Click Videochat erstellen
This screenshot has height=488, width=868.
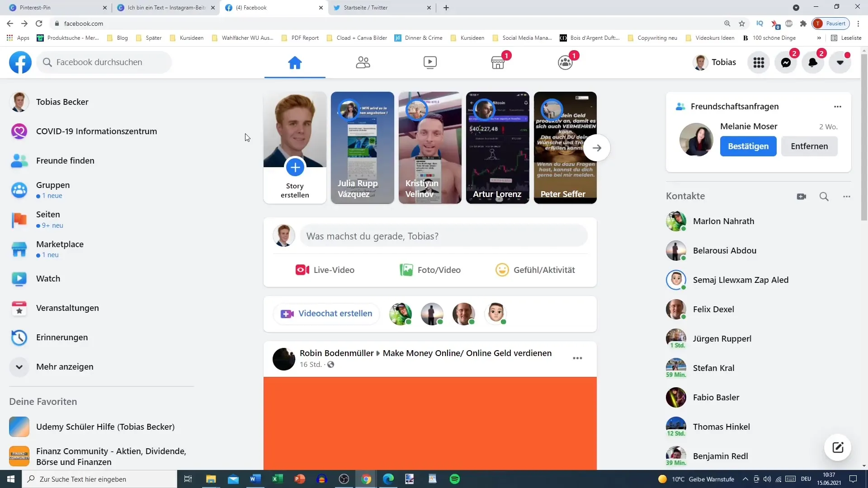point(326,314)
